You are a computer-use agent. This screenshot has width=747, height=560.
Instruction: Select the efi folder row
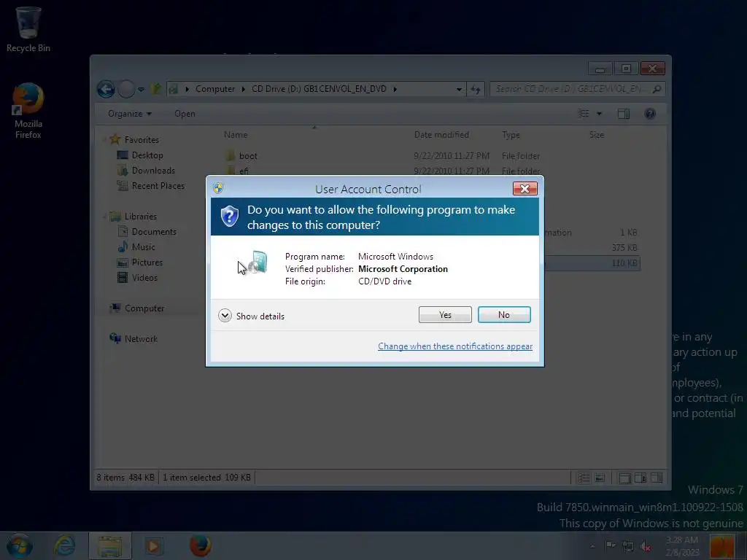[x=431, y=171]
